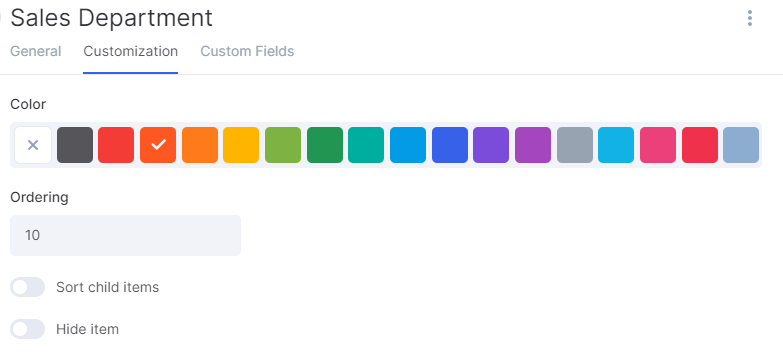
Task: Switch to the General tab
Action: coord(35,51)
